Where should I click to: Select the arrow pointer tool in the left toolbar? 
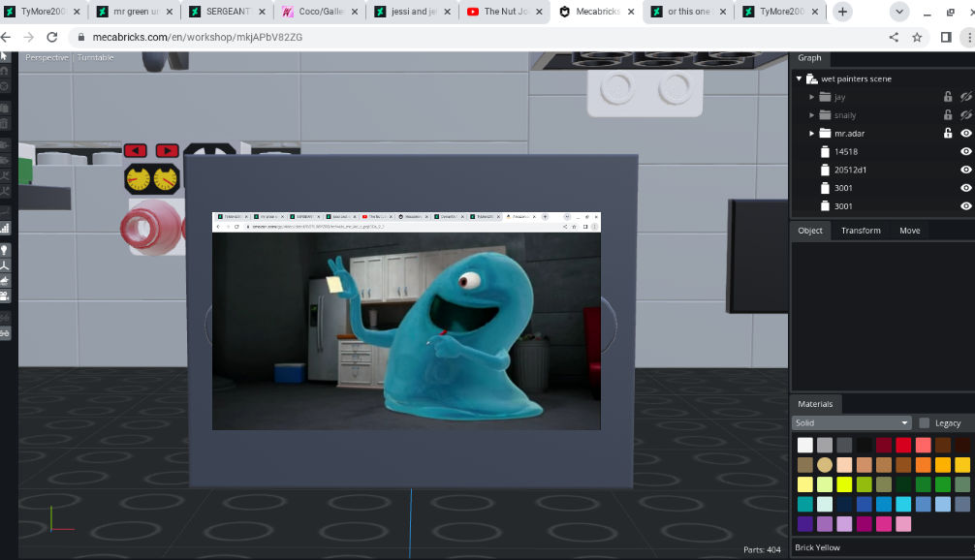point(4,56)
